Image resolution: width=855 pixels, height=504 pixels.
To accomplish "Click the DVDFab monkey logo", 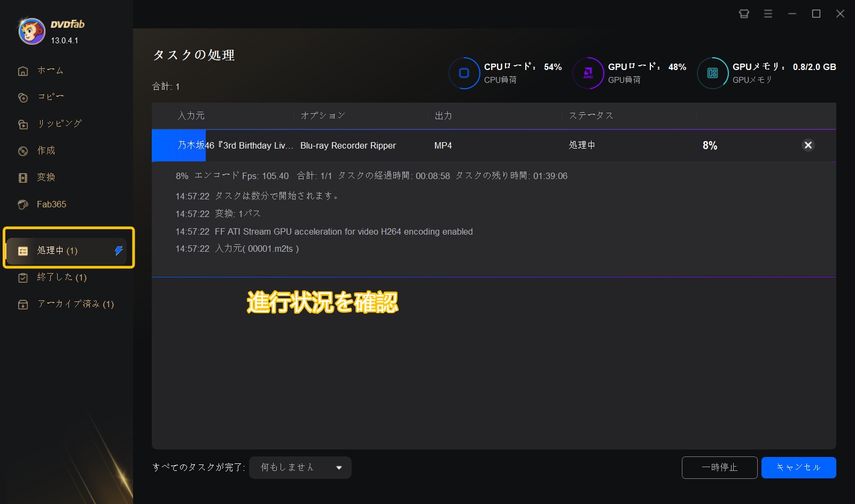I will pyautogui.click(x=32, y=31).
